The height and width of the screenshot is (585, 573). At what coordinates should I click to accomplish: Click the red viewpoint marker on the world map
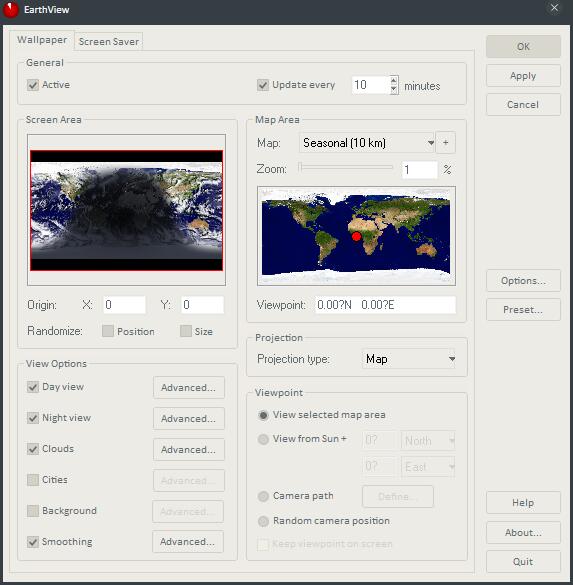pos(356,236)
